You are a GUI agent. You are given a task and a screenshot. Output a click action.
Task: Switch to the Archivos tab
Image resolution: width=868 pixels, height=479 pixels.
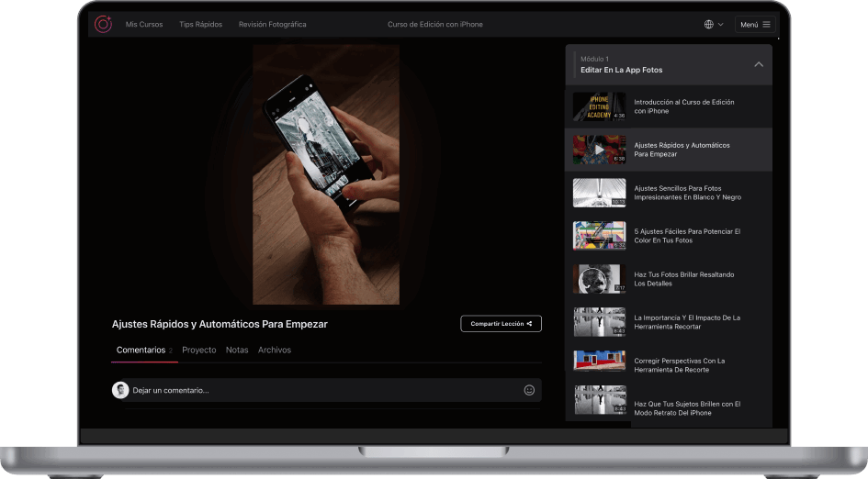[x=274, y=351]
